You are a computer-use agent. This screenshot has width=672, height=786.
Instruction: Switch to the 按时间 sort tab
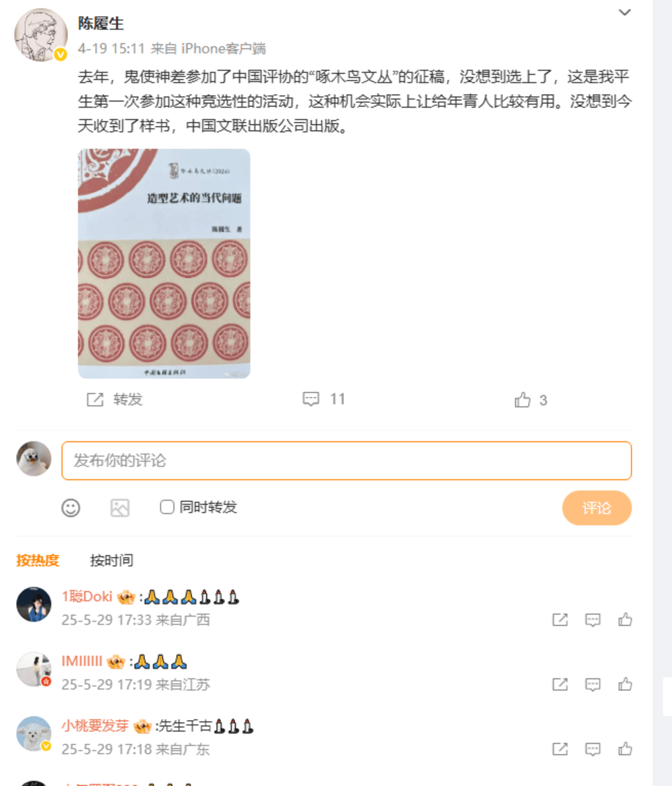pos(111,560)
